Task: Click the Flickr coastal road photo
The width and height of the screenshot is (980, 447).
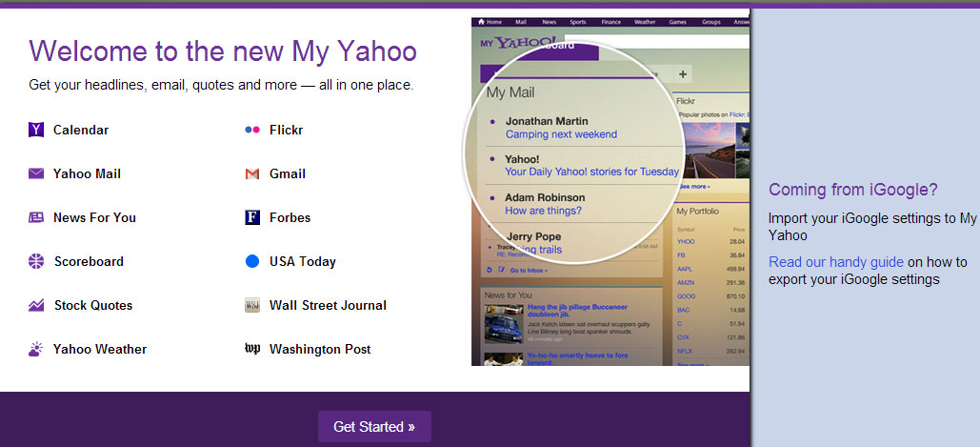Action: pyautogui.click(x=707, y=150)
